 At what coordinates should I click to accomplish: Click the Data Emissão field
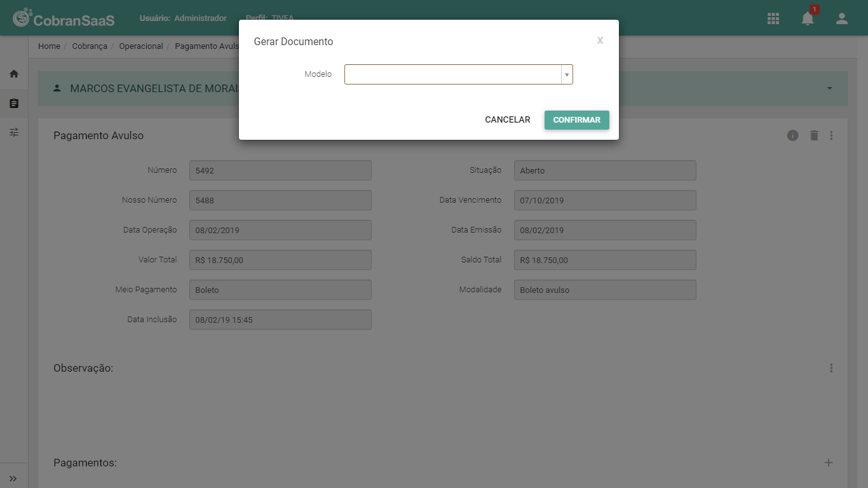pos(605,230)
